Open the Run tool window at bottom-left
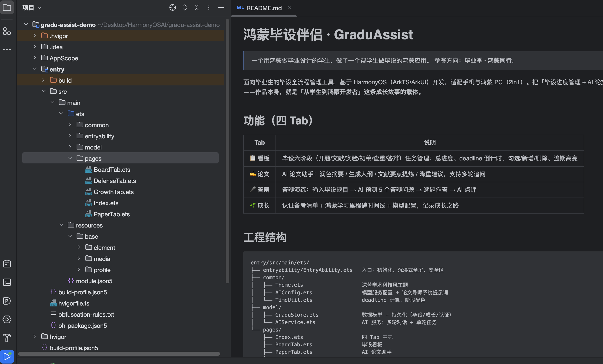 [7, 356]
